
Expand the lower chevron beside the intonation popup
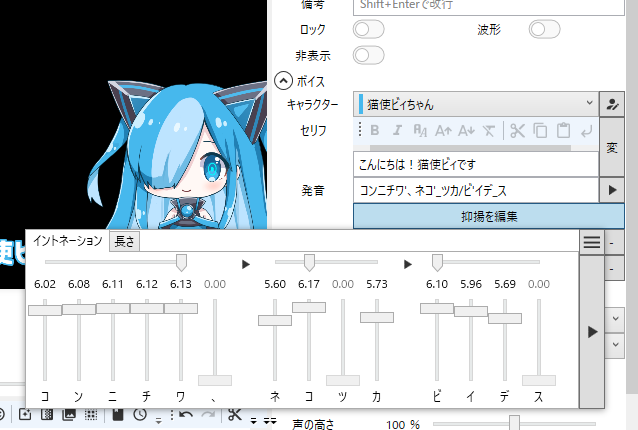pos(615,345)
